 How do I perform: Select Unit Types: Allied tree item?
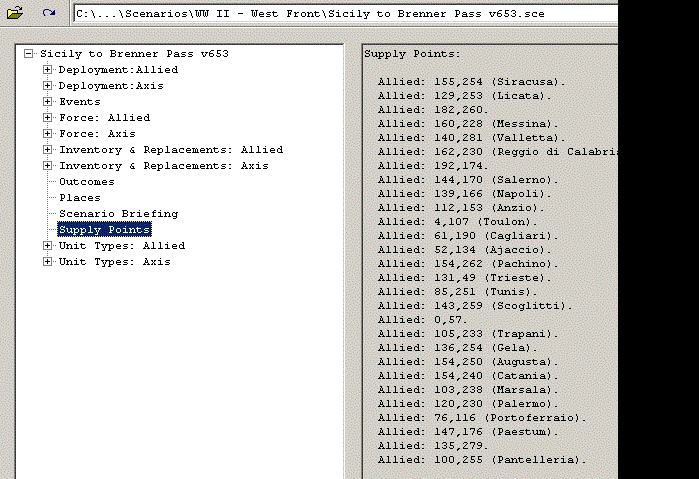point(122,246)
